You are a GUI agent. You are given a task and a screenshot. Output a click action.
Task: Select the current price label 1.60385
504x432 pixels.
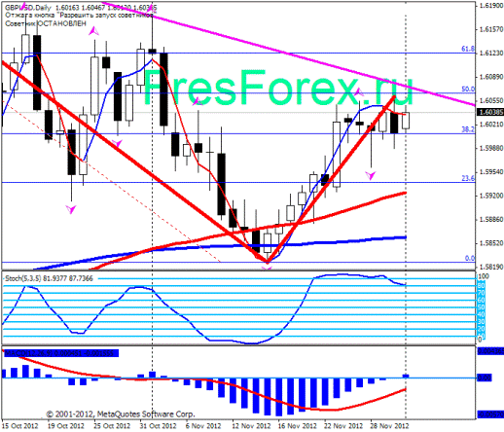click(x=490, y=112)
